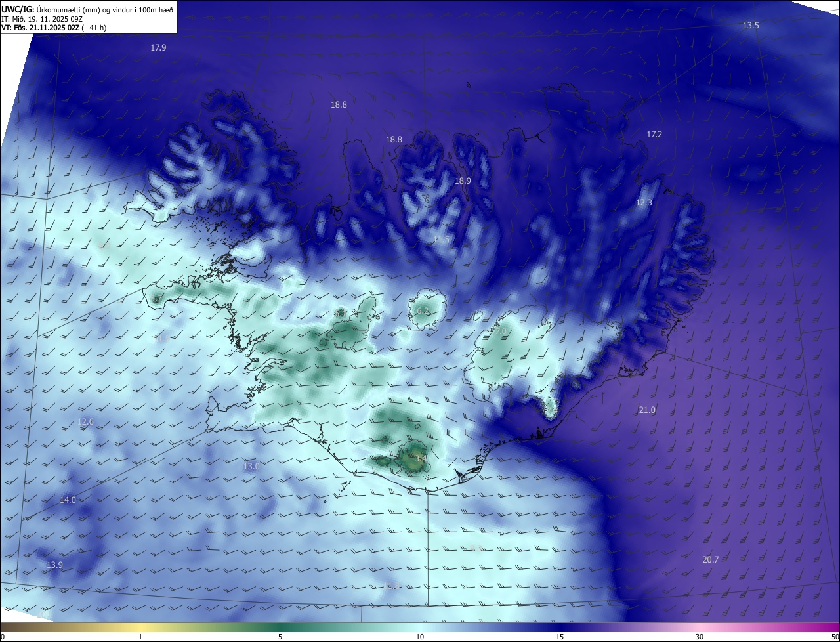Viewport: 840px width, 642px height.
Task: Click the "(+41 h)" forecast offset text
Action: coord(94,28)
